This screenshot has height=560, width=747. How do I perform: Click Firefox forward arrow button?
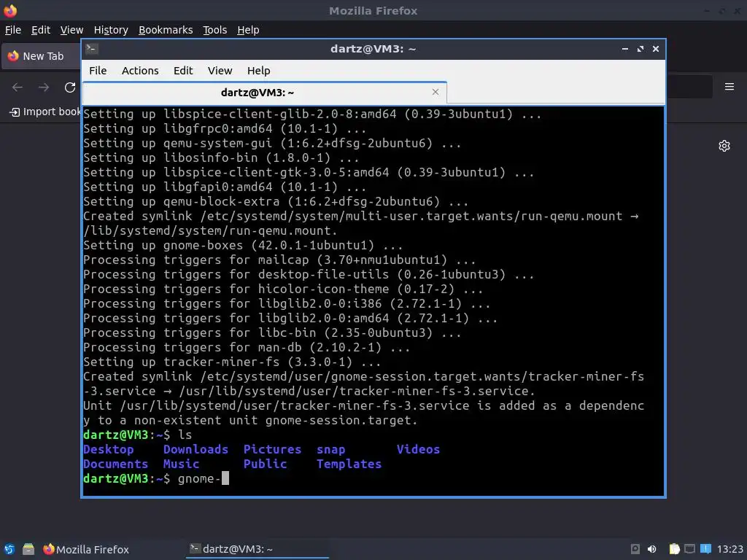[44, 87]
